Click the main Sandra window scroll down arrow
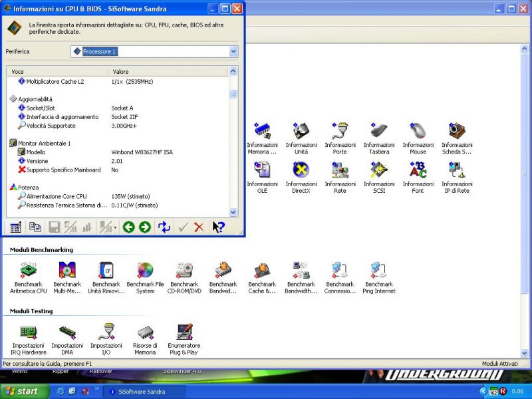 pos(524,353)
